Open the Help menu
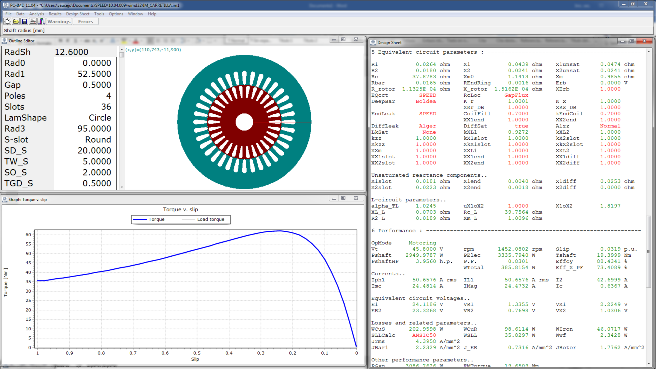 pyautogui.click(x=152, y=14)
